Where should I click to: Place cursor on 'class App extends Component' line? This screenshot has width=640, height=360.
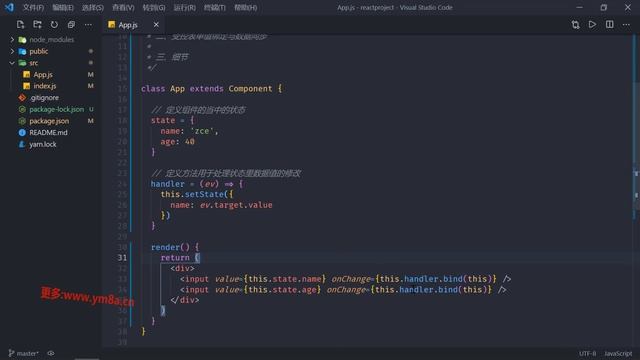tap(211, 89)
